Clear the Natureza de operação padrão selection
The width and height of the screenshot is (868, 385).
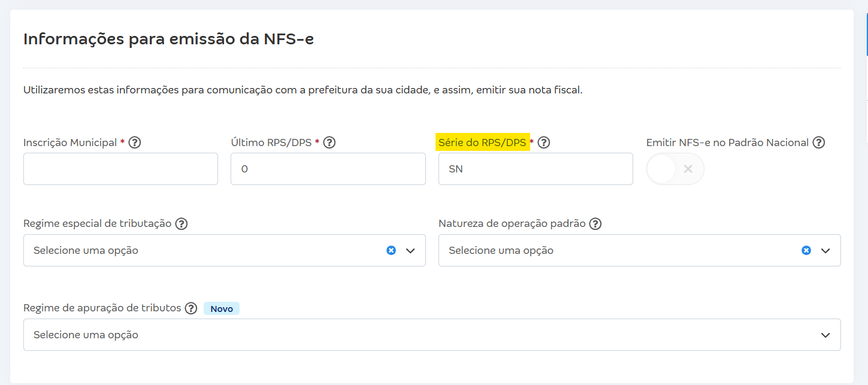[806, 250]
